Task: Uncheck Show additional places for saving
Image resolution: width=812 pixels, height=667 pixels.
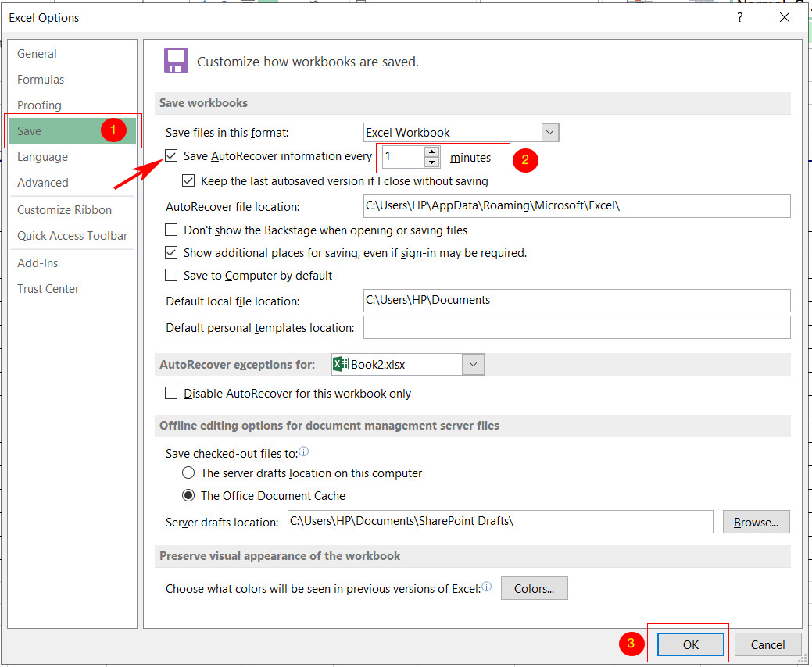Action: click(171, 252)
